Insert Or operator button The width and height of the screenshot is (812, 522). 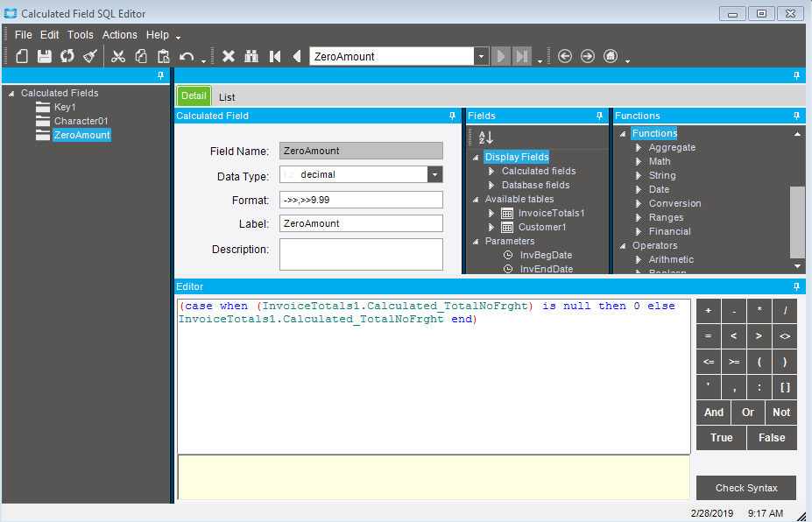point(747,413)
